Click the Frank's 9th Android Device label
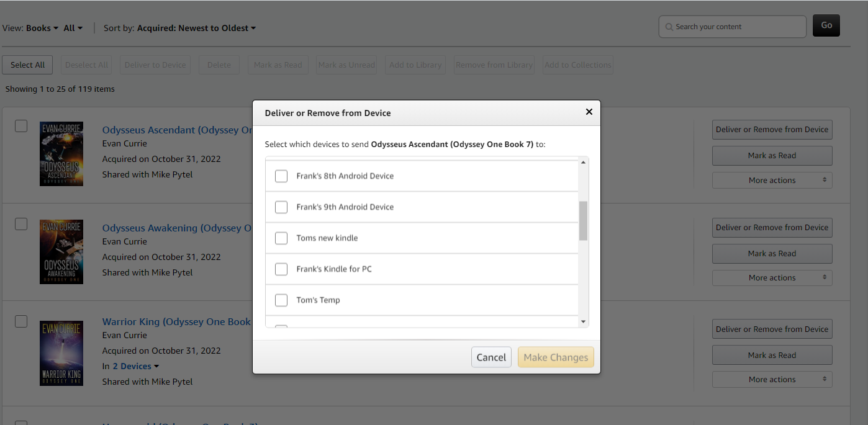Screen dimensions: 868x425 [345, 207]
